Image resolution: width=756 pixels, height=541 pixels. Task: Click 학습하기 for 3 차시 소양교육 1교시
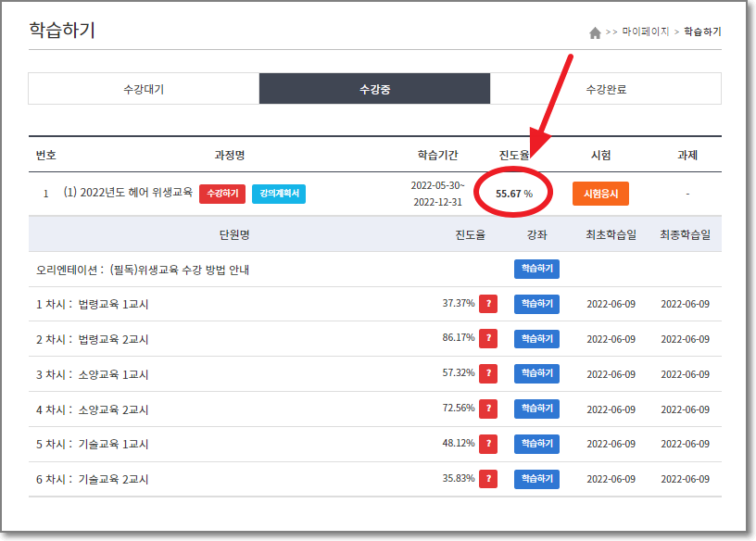(x=536, y=373)
